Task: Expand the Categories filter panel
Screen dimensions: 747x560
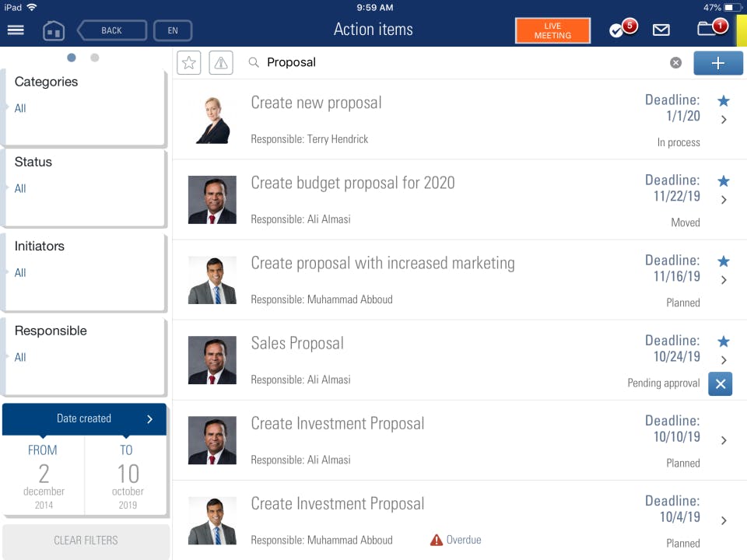Action: point(86,107)
